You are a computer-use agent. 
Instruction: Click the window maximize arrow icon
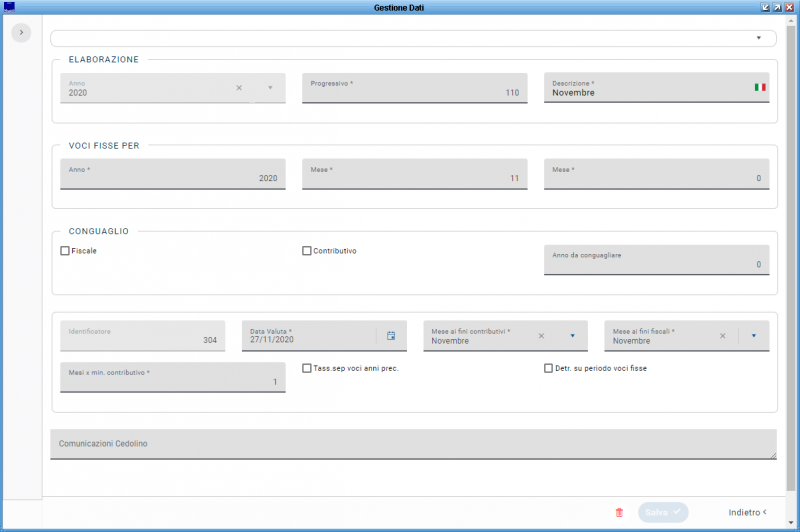click(x=777, y=7)
